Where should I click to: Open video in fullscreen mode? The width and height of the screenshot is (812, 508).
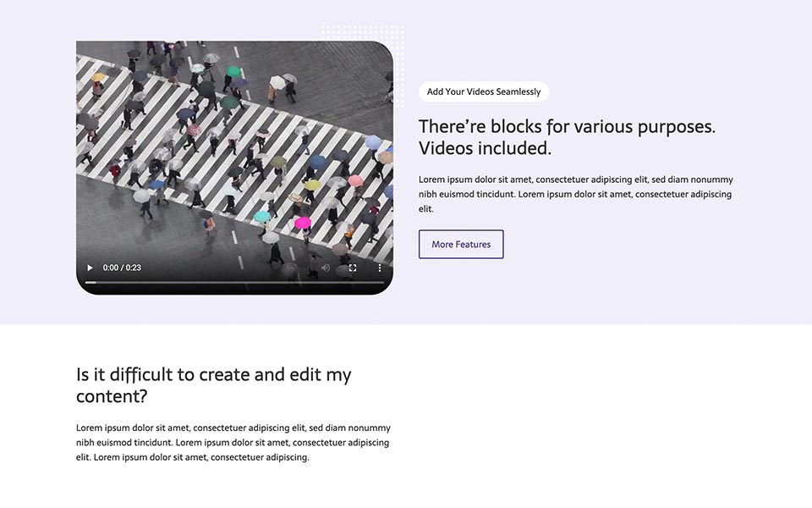click(353, 268)
